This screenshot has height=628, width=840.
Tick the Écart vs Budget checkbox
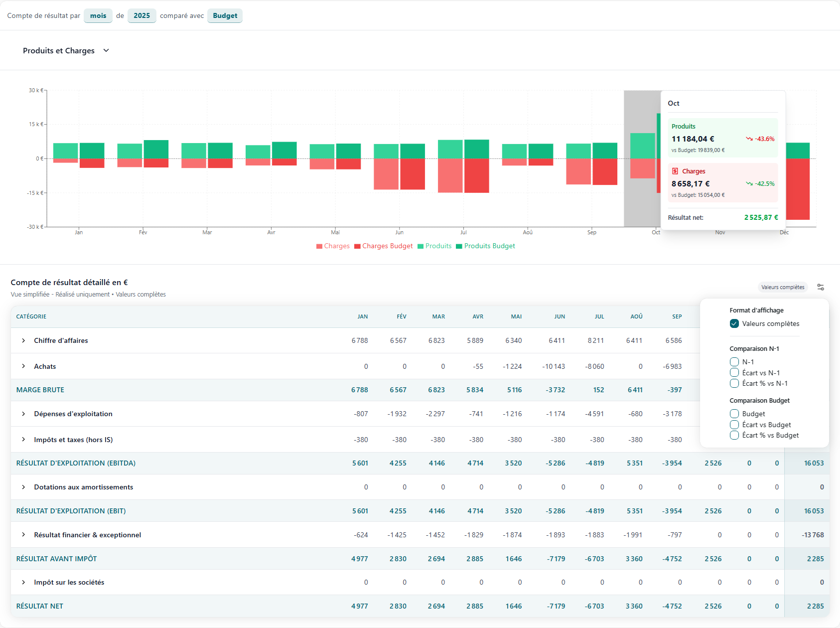click(x=734, y=425)
